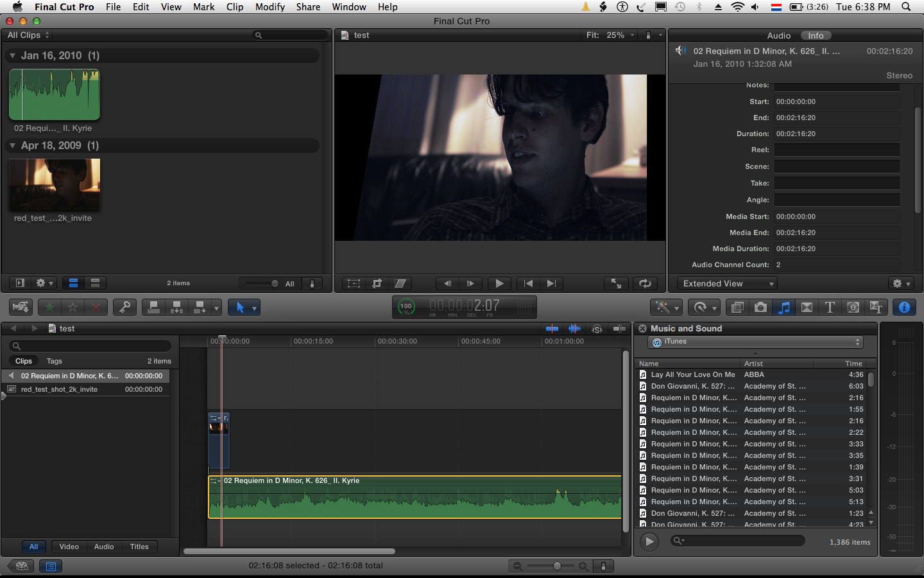Select red_test 2k_invite video thumbnail
This screenshot has height=578, width=924.
point(55,185)
